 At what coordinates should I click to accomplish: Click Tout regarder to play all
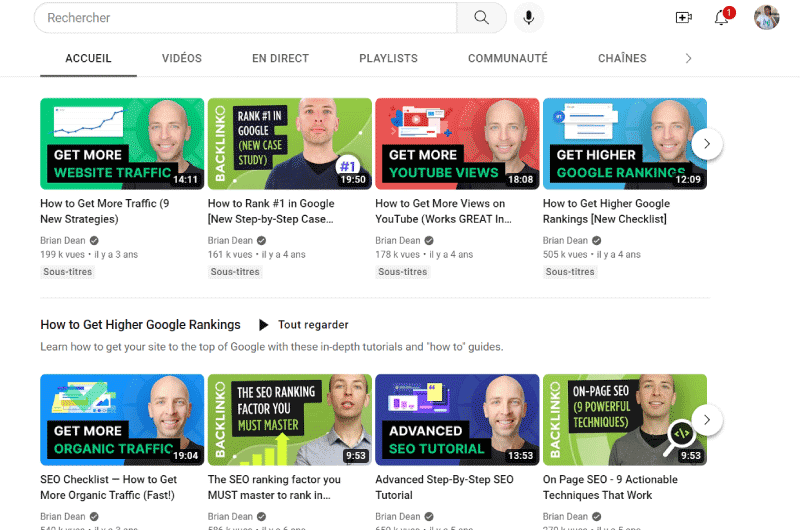[x=313, y=325]
